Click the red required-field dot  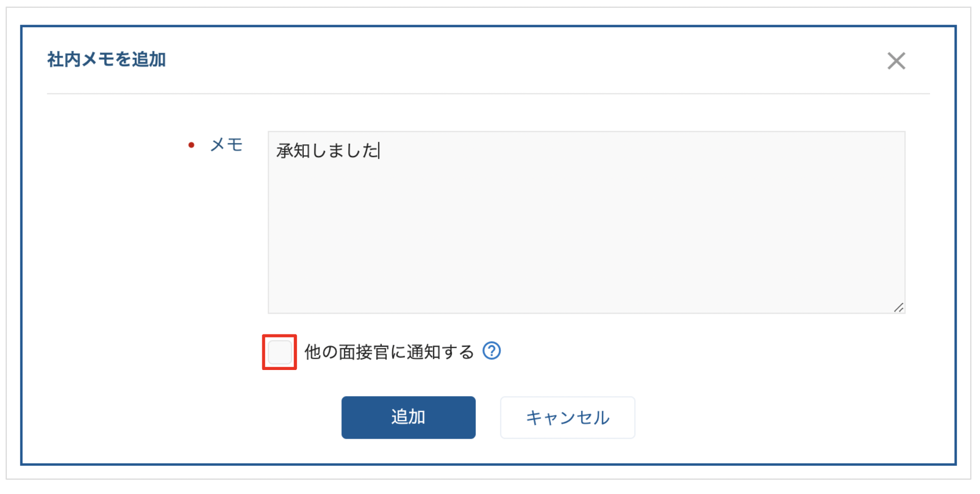point(191,145)
